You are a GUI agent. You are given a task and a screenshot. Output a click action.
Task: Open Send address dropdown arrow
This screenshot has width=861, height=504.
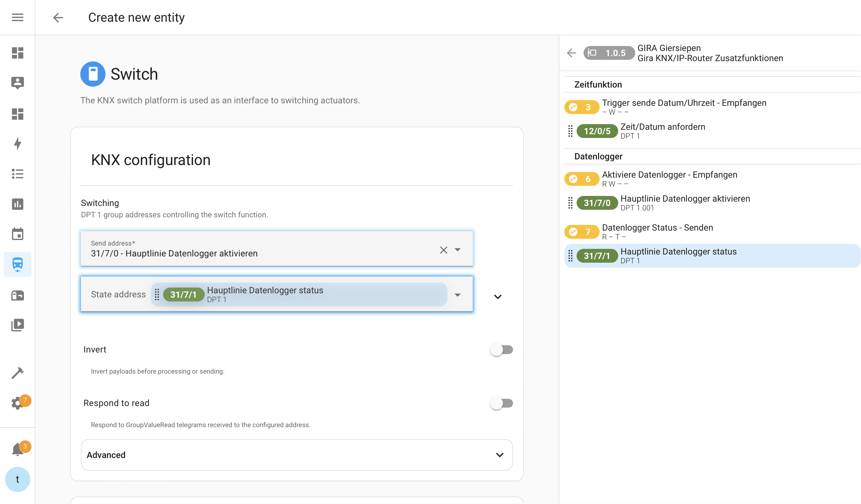pos(458,250)
